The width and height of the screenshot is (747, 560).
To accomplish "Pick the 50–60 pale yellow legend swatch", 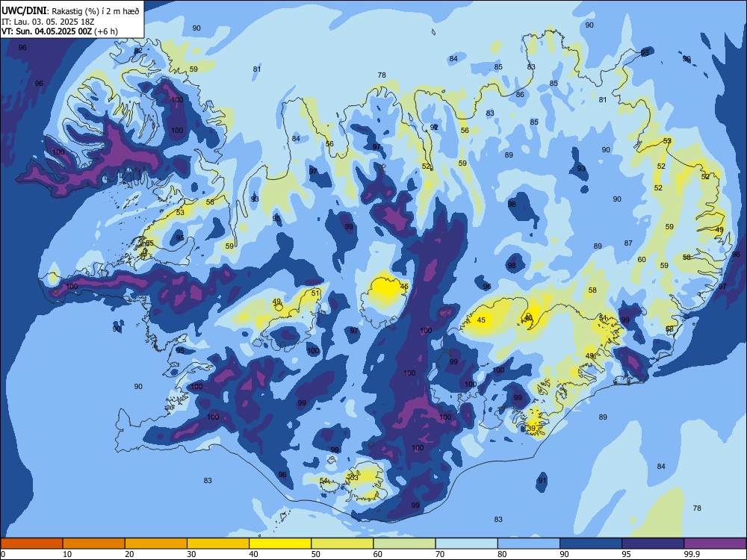I will click(x=342, y=544).
